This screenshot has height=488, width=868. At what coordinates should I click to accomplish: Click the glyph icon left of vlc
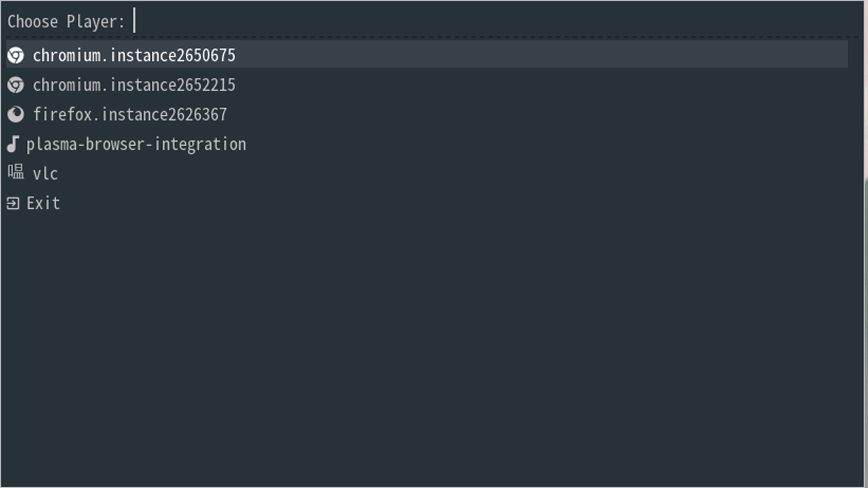coord(16,172)
